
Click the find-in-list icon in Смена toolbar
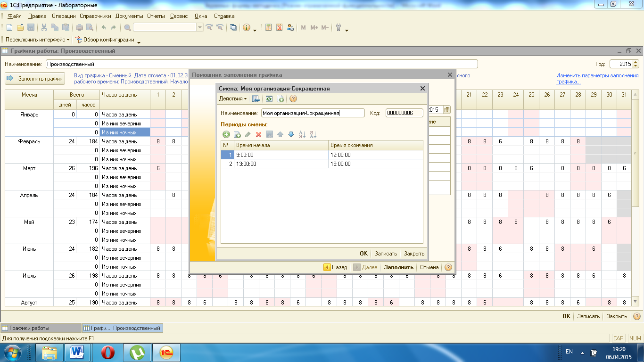256,99
